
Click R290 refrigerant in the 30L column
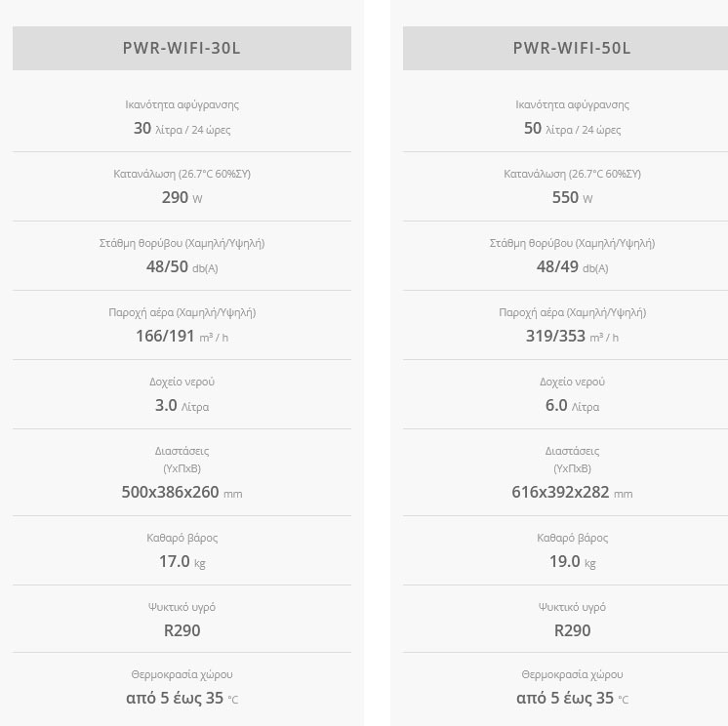182,630
